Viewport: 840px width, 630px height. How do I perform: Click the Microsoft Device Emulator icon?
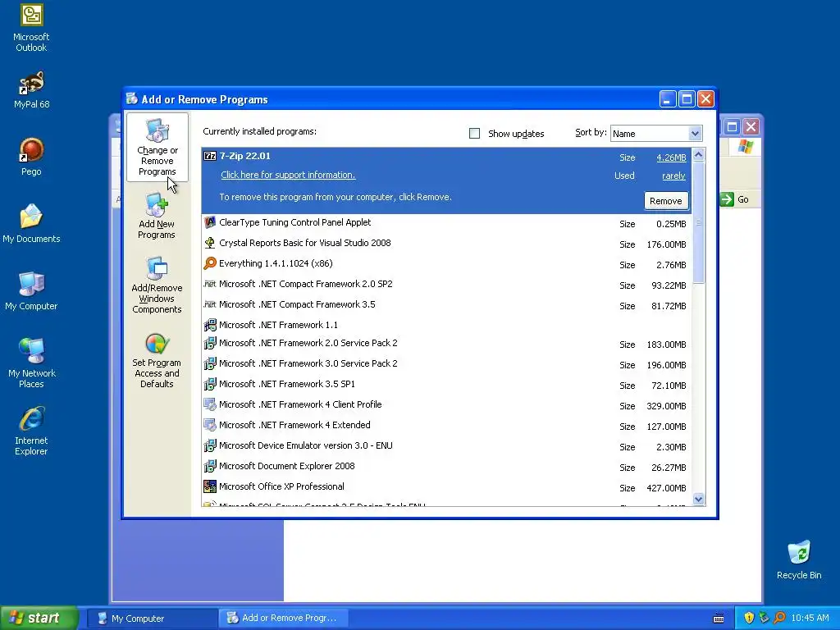tap(210, 445)
